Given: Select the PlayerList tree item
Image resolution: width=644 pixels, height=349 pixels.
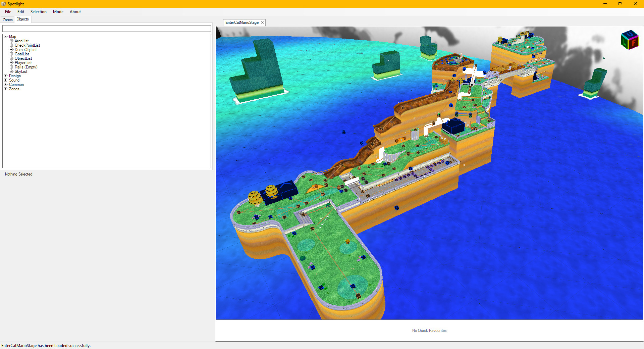Looking at the screenshot, I should 23,63.
